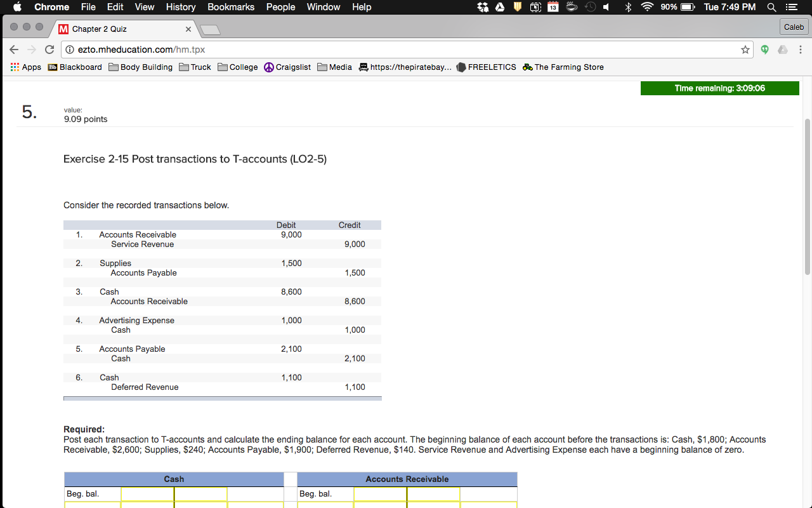Expand the Body Building bookmarks folder
The image size is (812, 508).
pos(140,67)
